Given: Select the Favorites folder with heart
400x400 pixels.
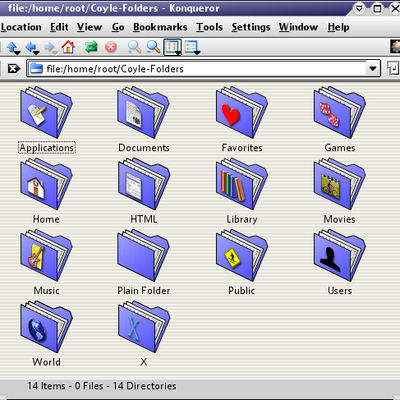Looking at the screenshot, I should (x=242, y=119).
